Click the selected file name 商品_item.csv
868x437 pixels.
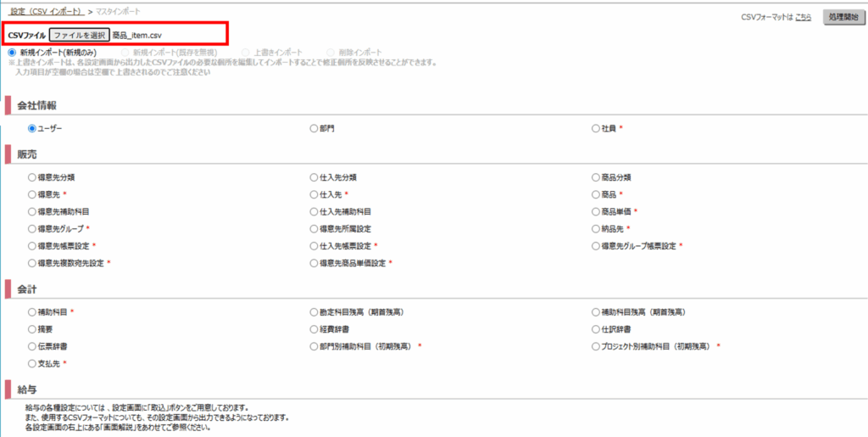pyautogui.click(x=136, y=35)
